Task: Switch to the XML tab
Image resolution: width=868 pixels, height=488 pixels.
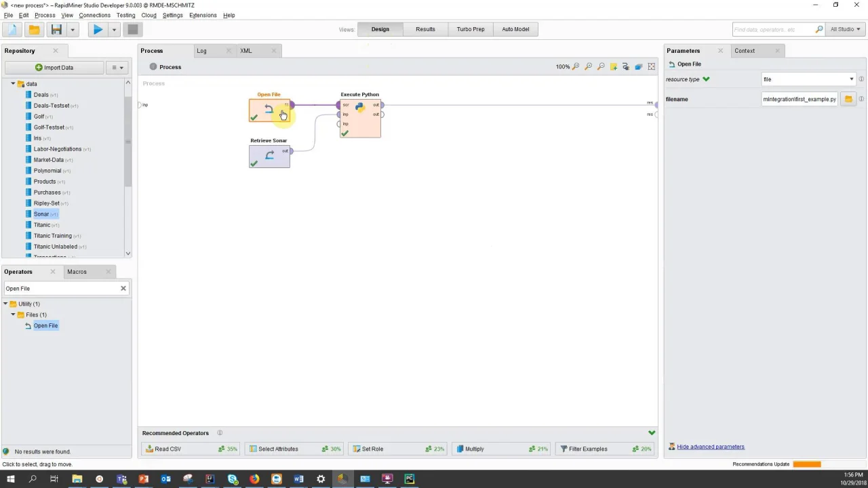Action: point(245,51)
